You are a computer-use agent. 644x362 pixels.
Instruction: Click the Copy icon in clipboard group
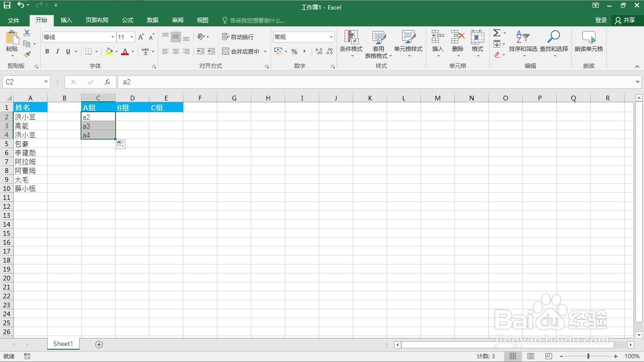[27, 44]
